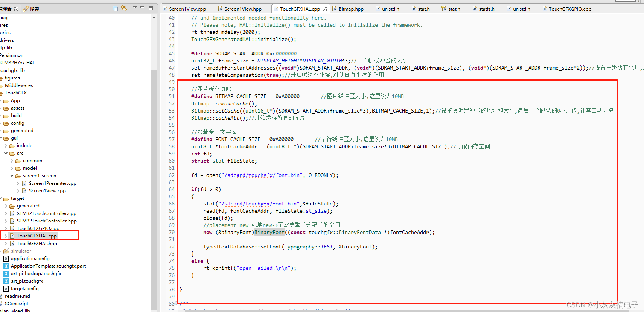
Task: Expand the TouchGFXHAL.cpp tree node arrow
Action: [6, 236]
